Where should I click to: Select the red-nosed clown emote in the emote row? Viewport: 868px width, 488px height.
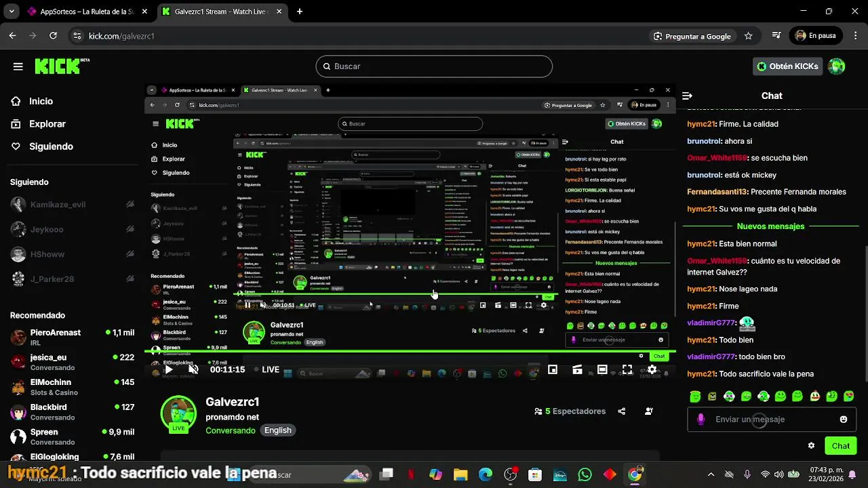[x=814, y=396]
